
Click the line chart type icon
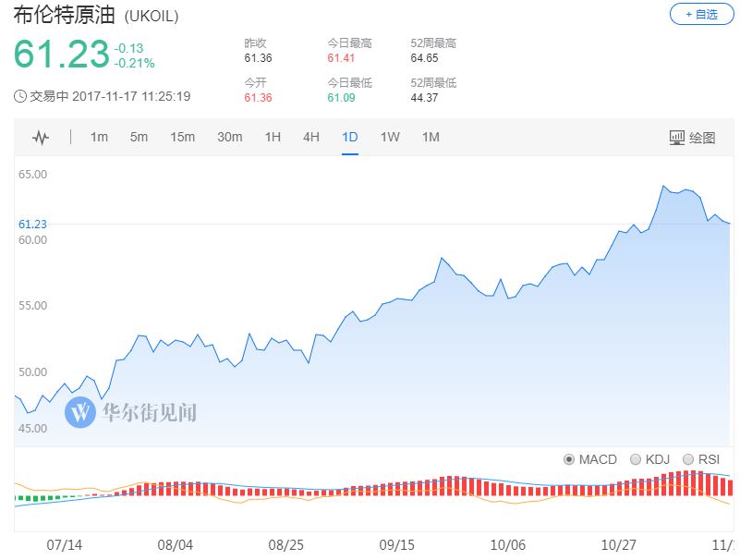[41, 138]
